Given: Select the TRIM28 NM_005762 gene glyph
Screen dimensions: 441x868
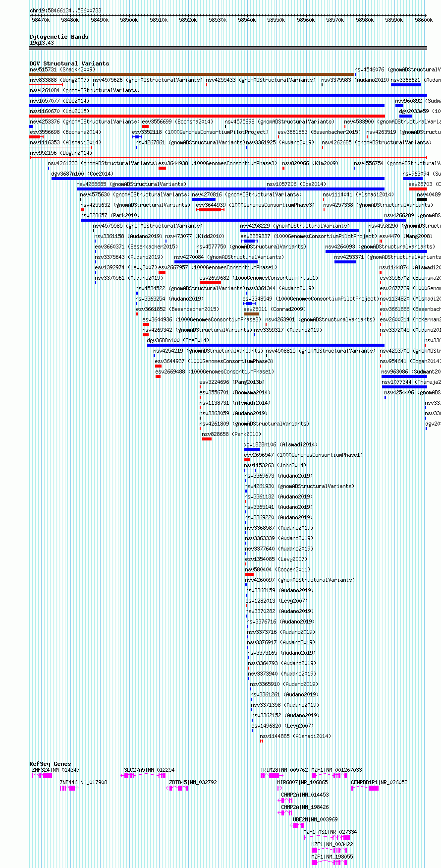Looking at the screenshot, I should click(x=272, y=776).
